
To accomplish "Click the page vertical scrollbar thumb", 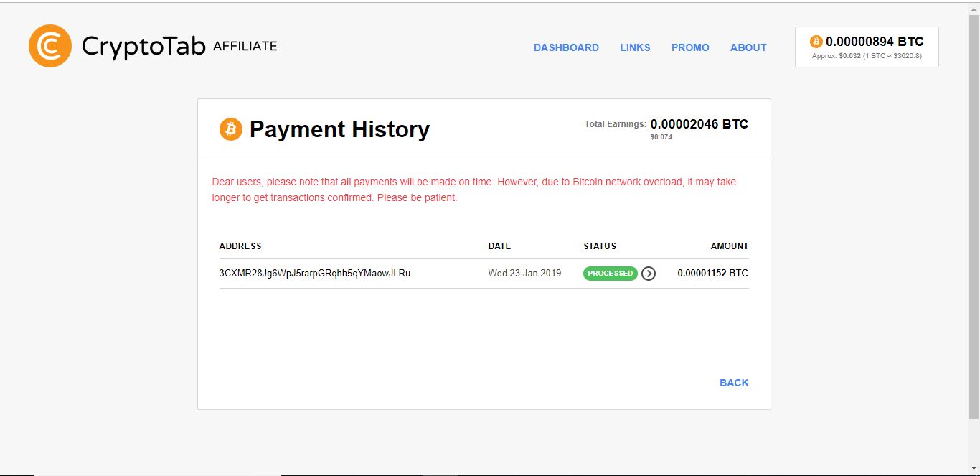I will 974,215.
